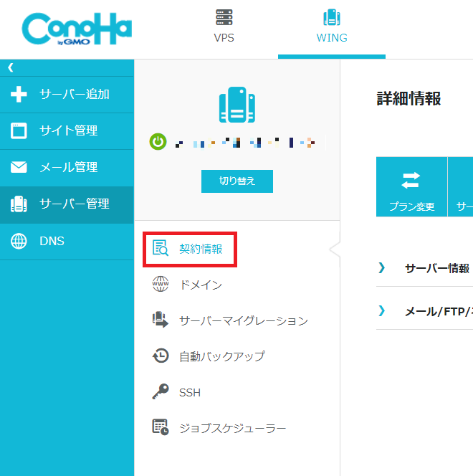This screenshot has width=473, height=476.
Task: Open ジョブスケジューラー from the submenu
Action: click(x=232, y=429)
